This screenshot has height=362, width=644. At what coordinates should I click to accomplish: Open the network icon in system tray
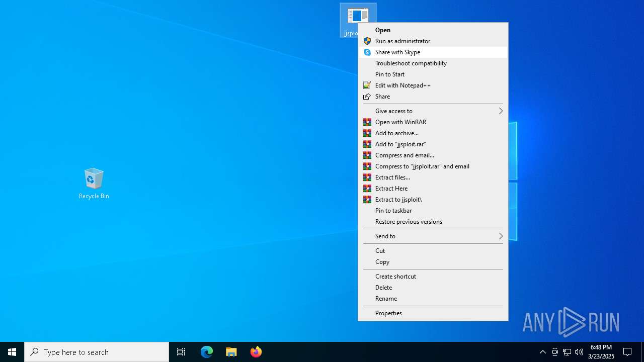tap(567, 352)
